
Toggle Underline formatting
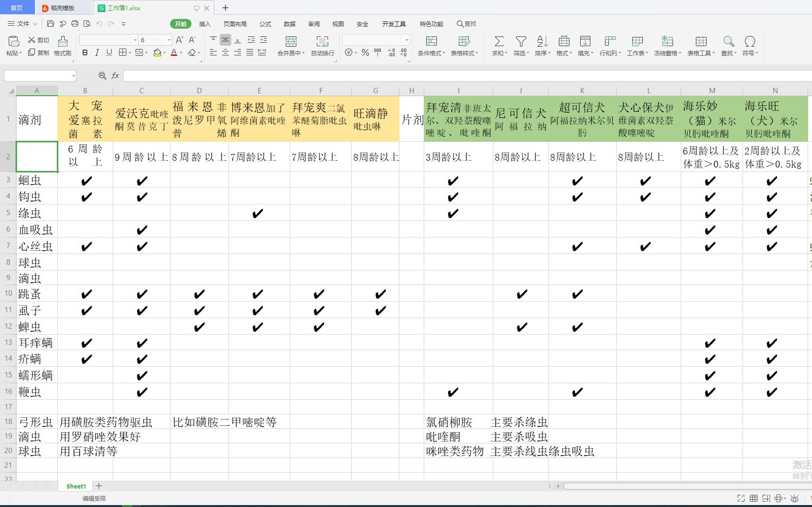click(109, 52)
